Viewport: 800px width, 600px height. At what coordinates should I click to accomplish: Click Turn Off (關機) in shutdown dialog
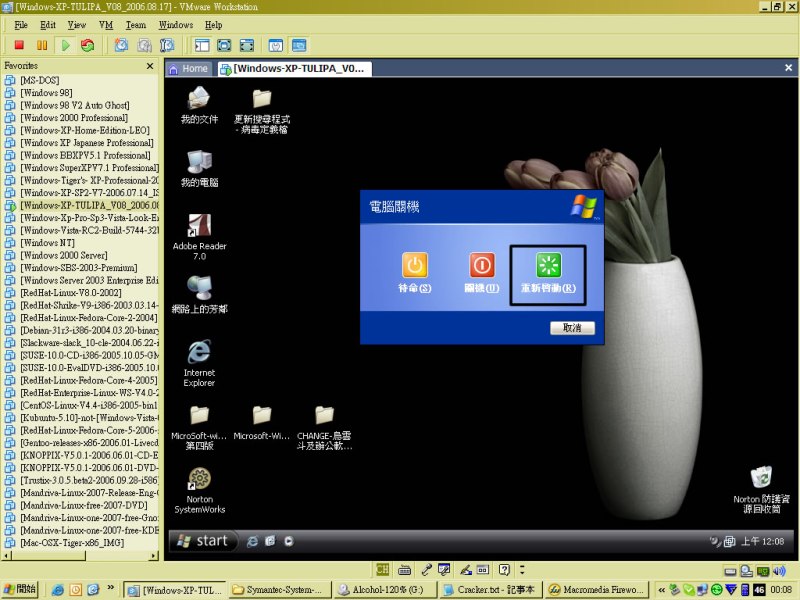click(482, 272)
